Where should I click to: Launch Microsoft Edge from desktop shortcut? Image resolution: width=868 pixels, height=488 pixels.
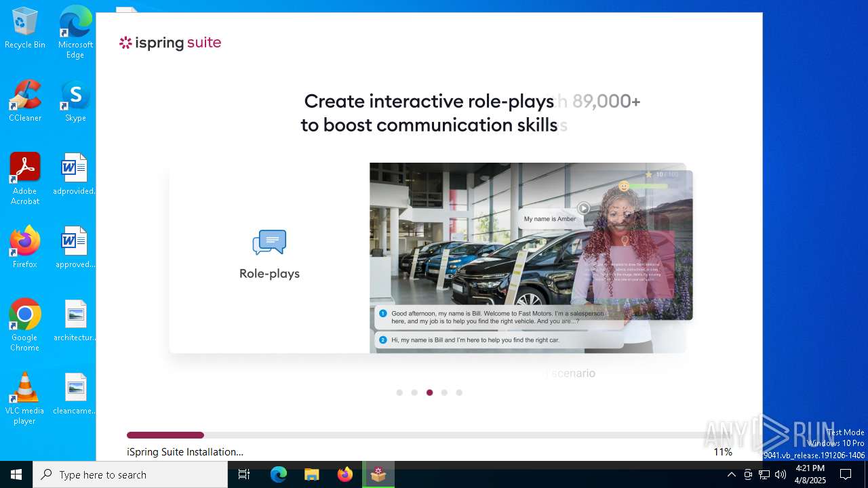[75, 32]
